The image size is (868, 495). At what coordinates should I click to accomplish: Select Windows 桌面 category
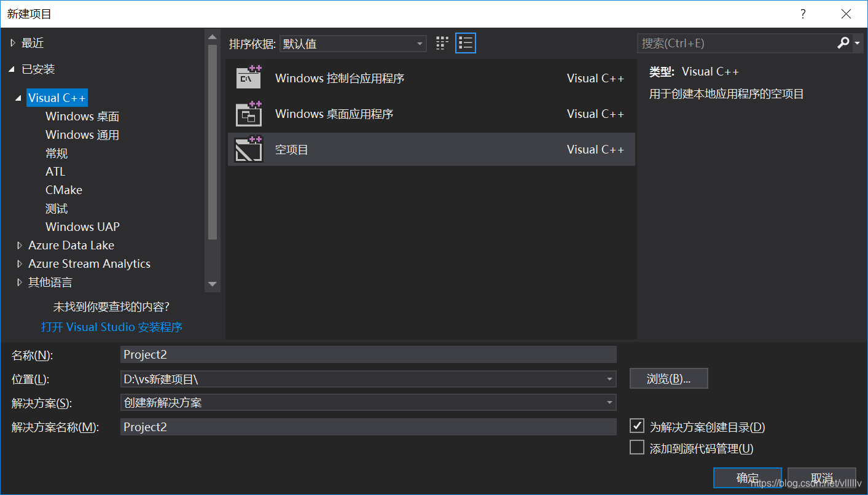point(82,116)
